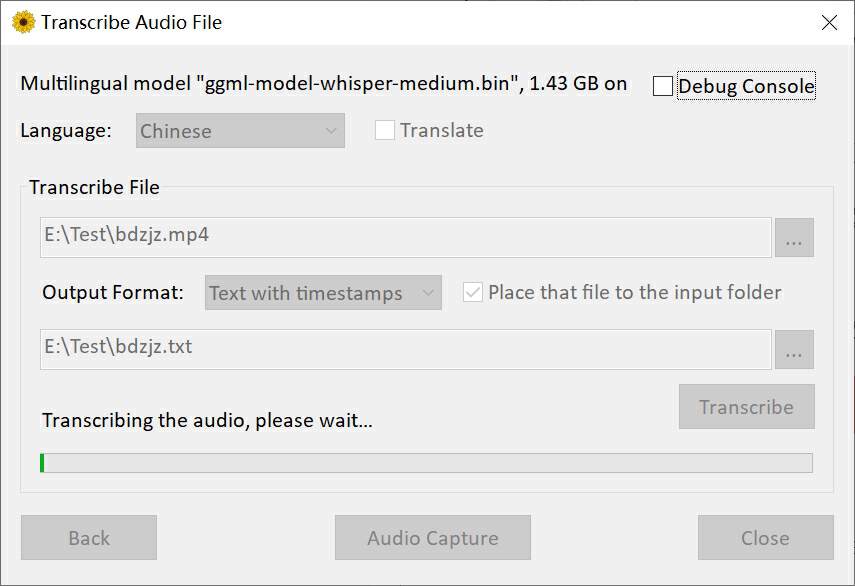
Task: Close the Transcribe Audio File window
Action: pos(829,22)
